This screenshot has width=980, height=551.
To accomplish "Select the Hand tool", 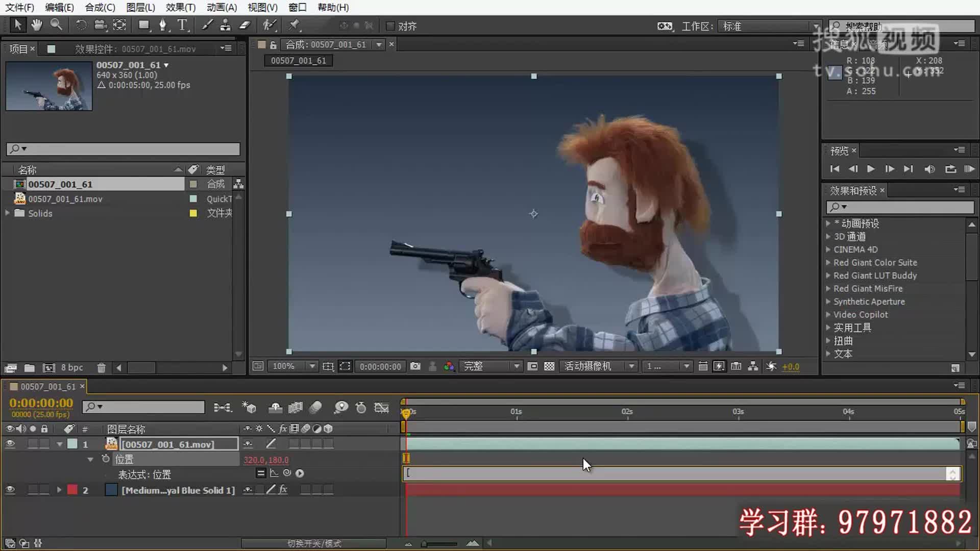I will click(x=36, y=24).
